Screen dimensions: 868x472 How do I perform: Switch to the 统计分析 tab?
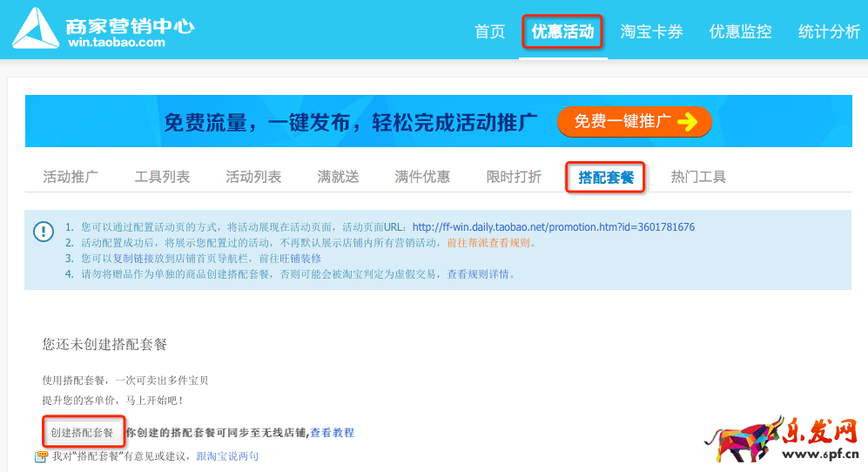pyautogui.click(x=829, y=32)
